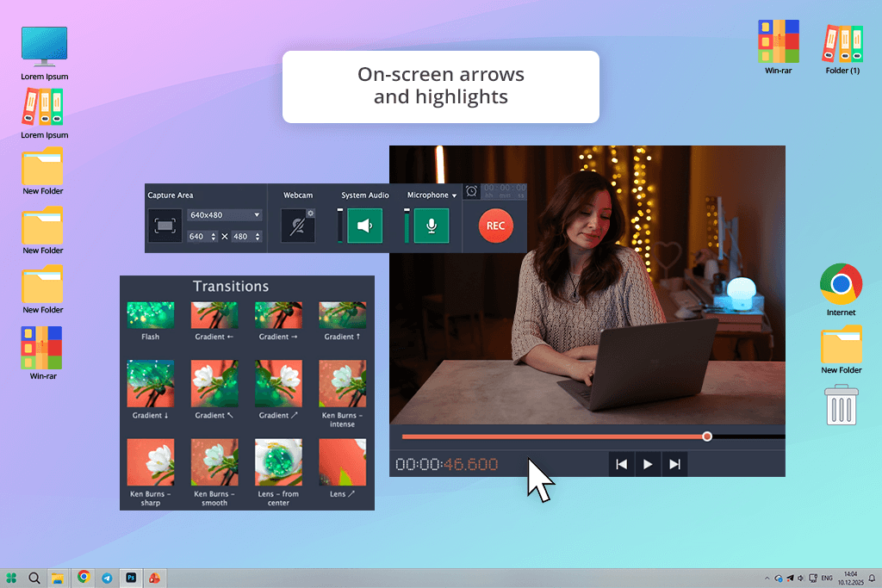The width and height of the screenshot is (882, 588).
Task: Select the Flash transition thumbnail
Action: click(150, 315)
